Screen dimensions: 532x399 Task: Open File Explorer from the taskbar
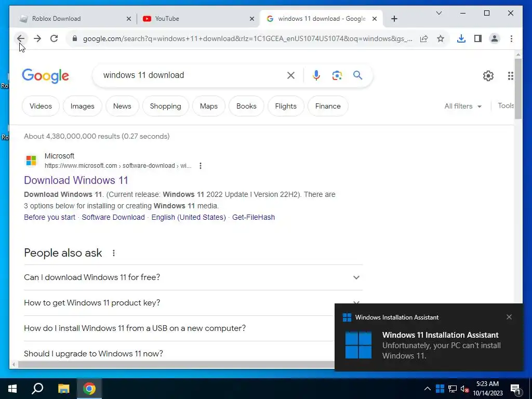coord(63,389)
